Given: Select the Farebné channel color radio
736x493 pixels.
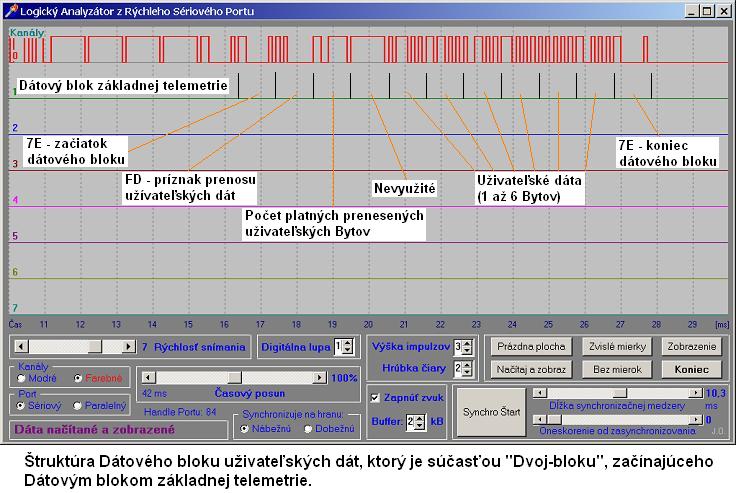Looking at the screenshot, I should pos(78,378).
